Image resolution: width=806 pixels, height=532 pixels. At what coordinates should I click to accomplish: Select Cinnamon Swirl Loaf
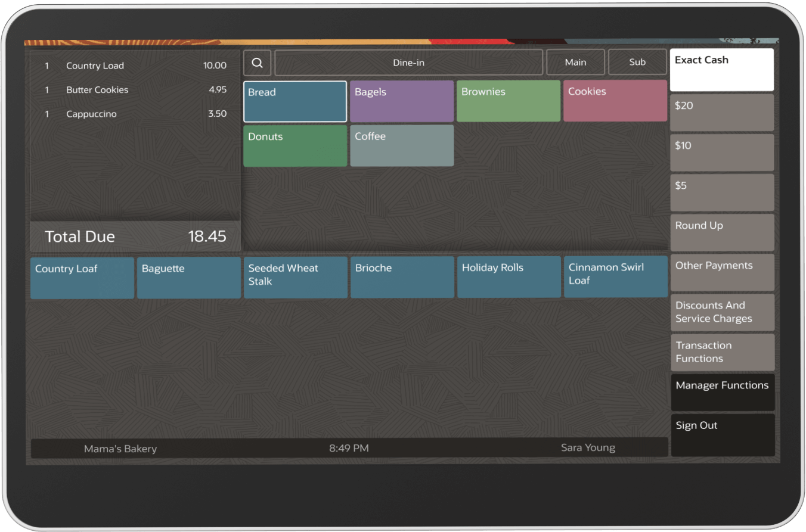(615, 278)
